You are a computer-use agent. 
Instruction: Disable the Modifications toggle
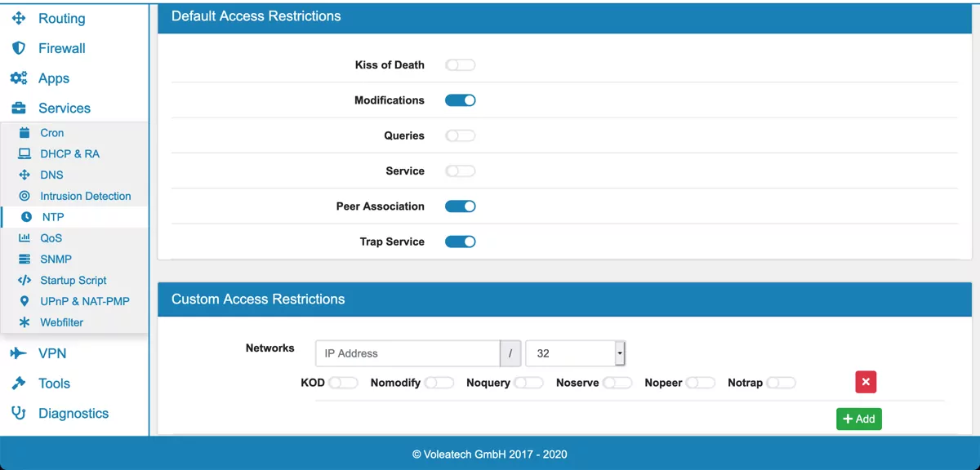460,100
